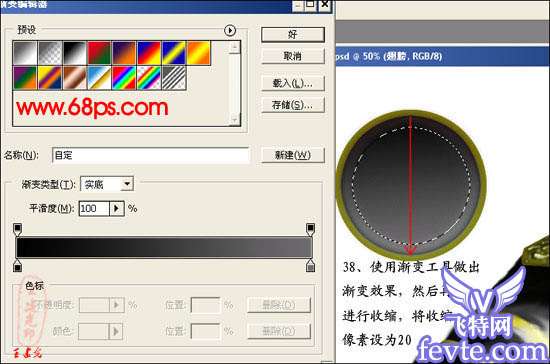This screenshot has height=364, width=550.
Task: Select the right opacity stop above gradient bar
Action: coord(310,229)
